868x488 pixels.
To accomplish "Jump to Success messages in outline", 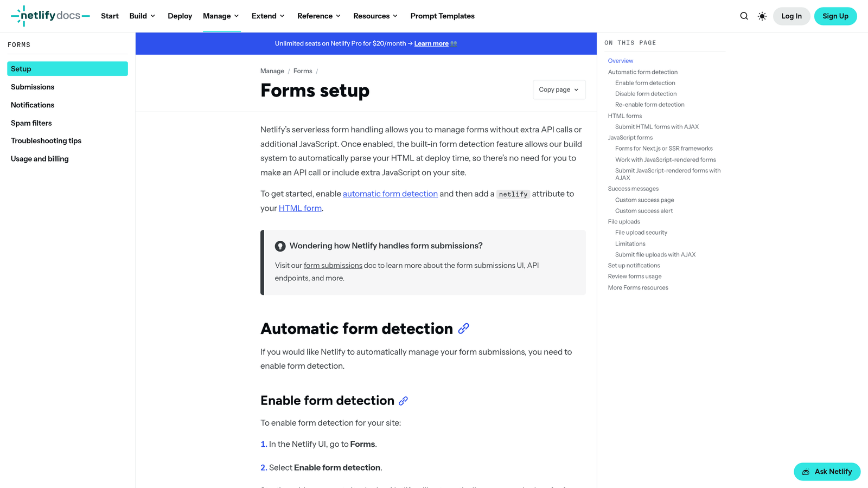I will point(633,189).
